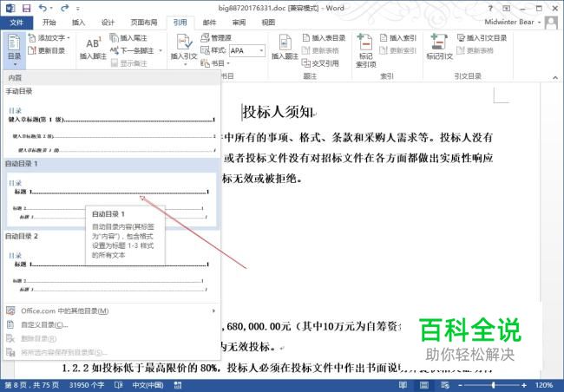
Task: Undo the last action
Action: [43, 8]
